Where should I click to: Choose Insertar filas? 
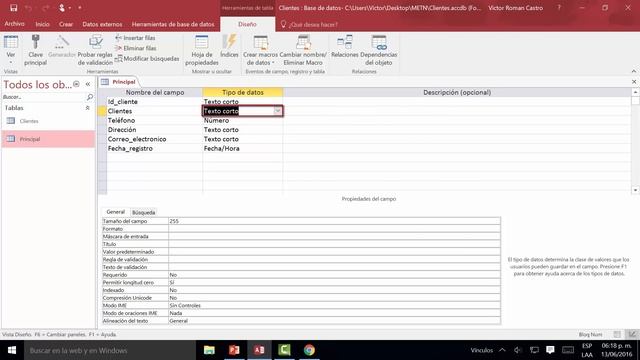tap(136, 38)
